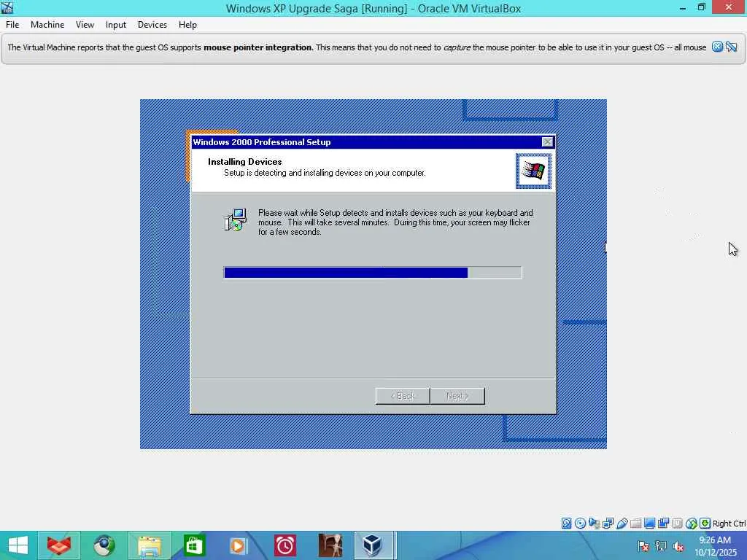Viewport: 747px width, 560px height.
Task: Click the Right Ctrl host key label
Action: pyautogui.click(x=729, y=524)
